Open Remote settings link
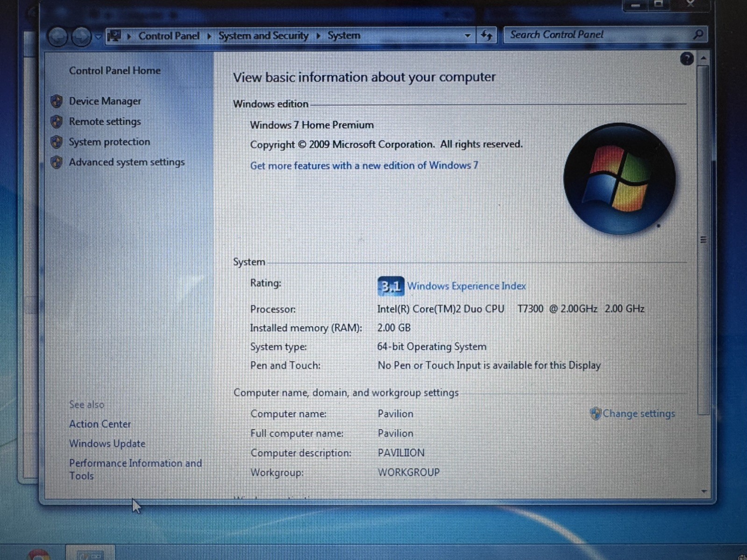 (x=105, y=121)
